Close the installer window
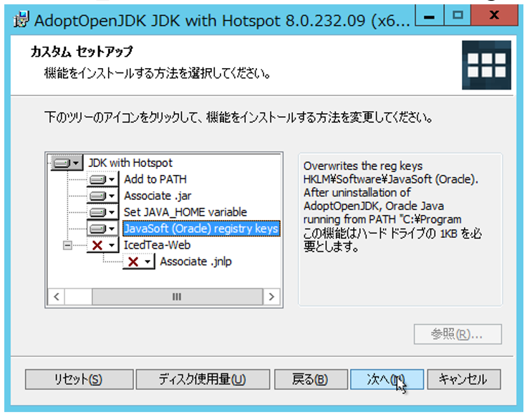The height and width of the screenshot is (415, 532). tap(494, 15)
